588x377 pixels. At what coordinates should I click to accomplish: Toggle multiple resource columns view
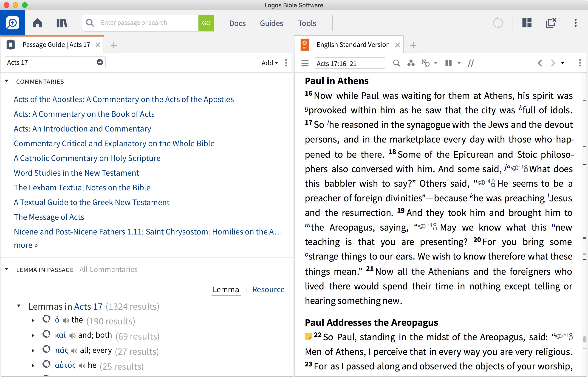(x=448, y=63)
